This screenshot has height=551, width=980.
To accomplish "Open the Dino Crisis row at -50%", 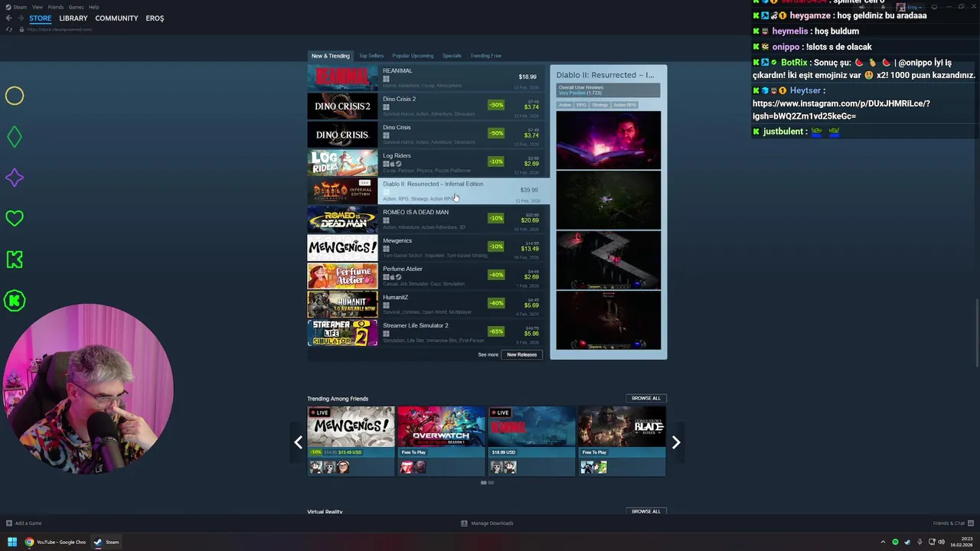I will 425,134.
